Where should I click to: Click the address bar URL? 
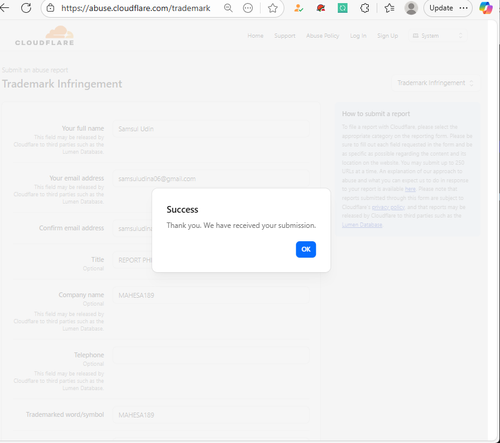tap(136, 8)
